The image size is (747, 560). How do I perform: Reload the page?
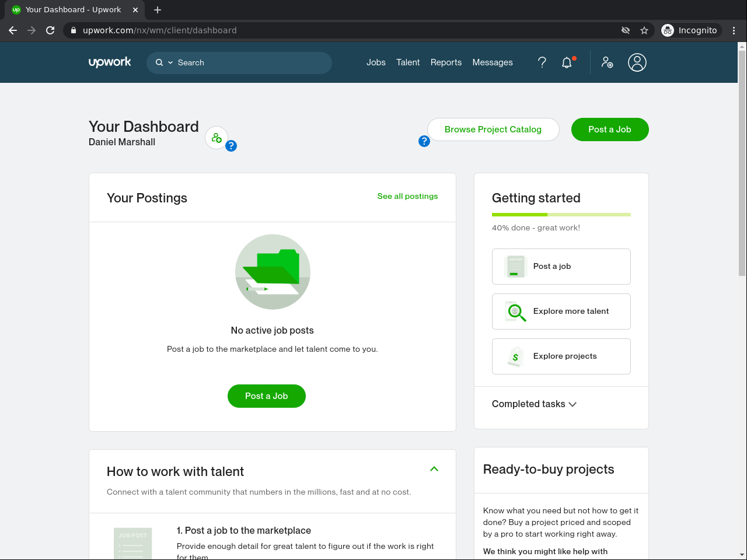click(x=50, y=30)
